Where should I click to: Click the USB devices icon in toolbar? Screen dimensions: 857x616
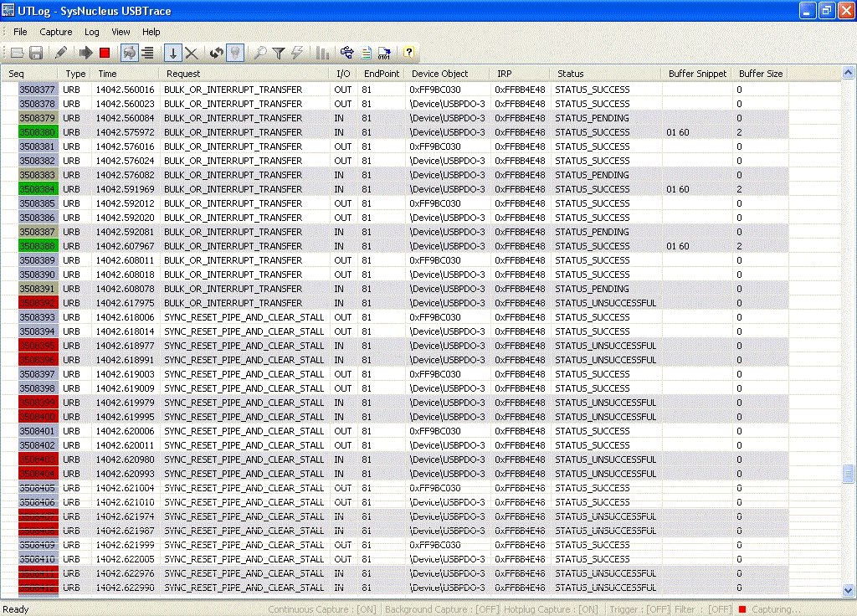tap(347, 53)
